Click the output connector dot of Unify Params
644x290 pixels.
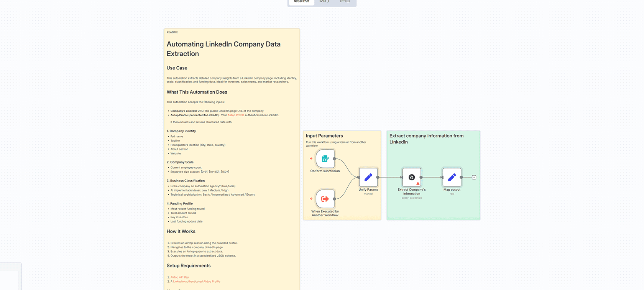point(378,177)
